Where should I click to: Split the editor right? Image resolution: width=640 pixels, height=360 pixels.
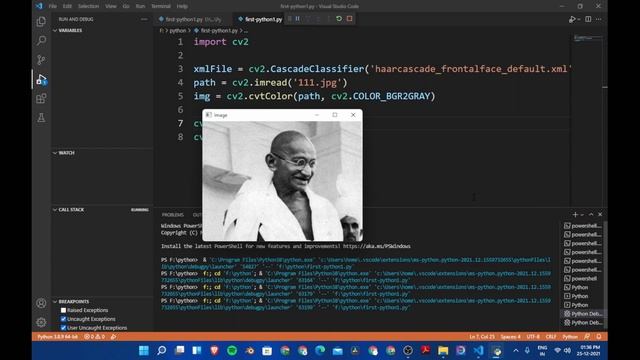588,19
